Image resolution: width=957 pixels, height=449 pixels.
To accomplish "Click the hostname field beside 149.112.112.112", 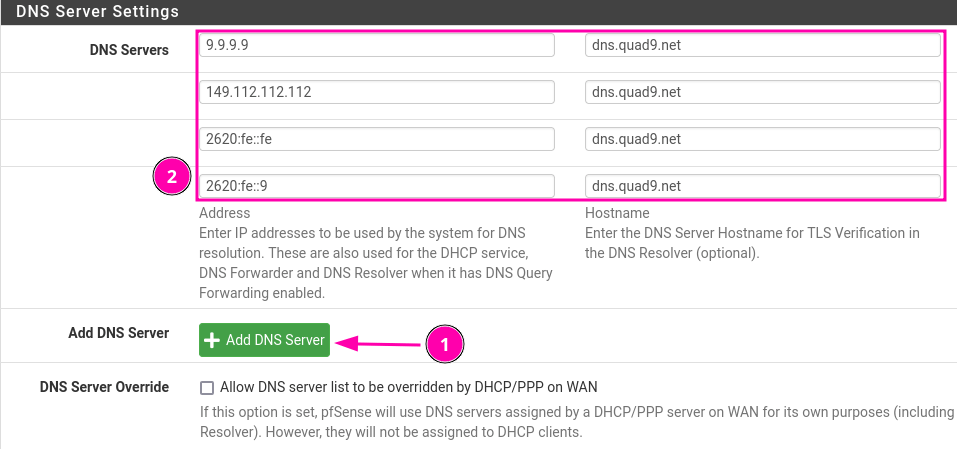I will (x=762, y=92).
